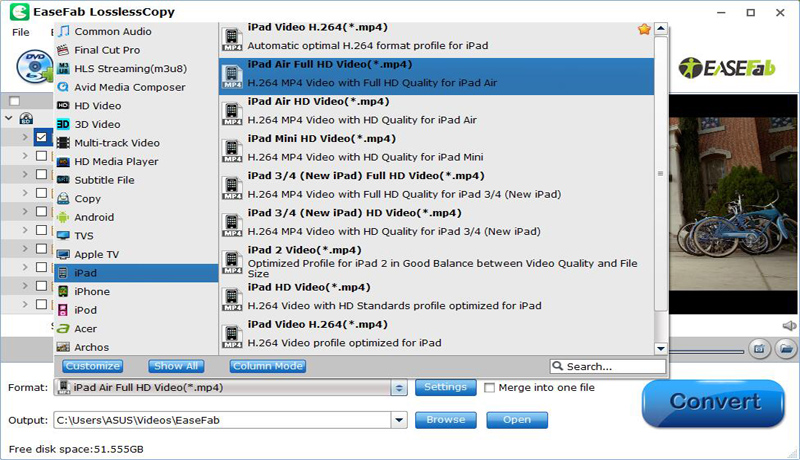Click the MP4 icon of iPad Mini HD Video
This screenshot has width=800, height=460.
point(232,150)
